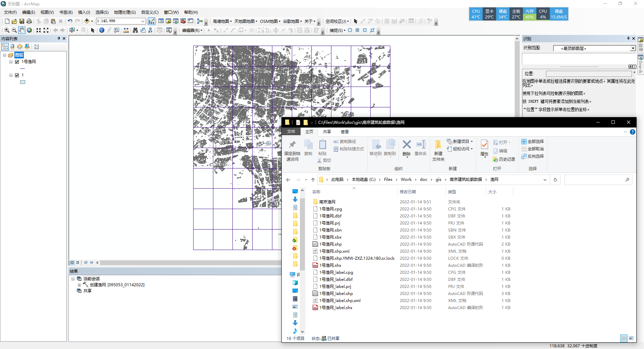This screenshot has width=644, height=349.
Task: Toggle visibility of layer 1号渔网
Action: click(x=17, y=62)
